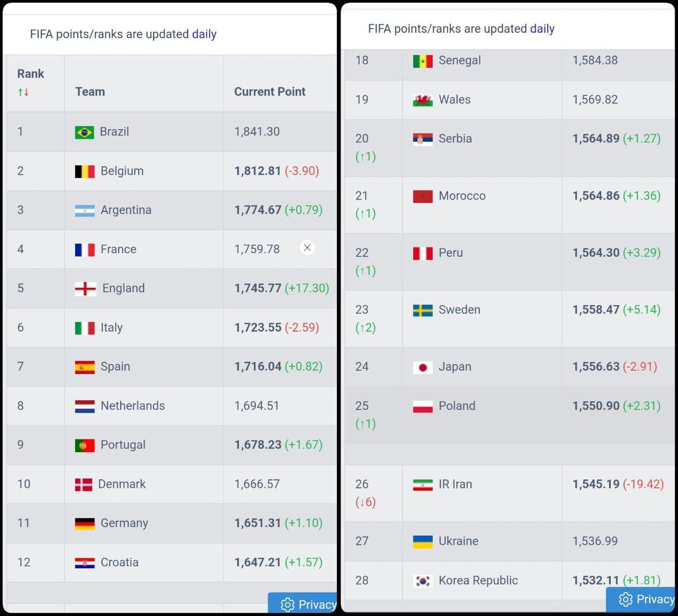678x616 pixels.
Task: Click the gear icon on left Privacy button
Action: tap(287, 604)
